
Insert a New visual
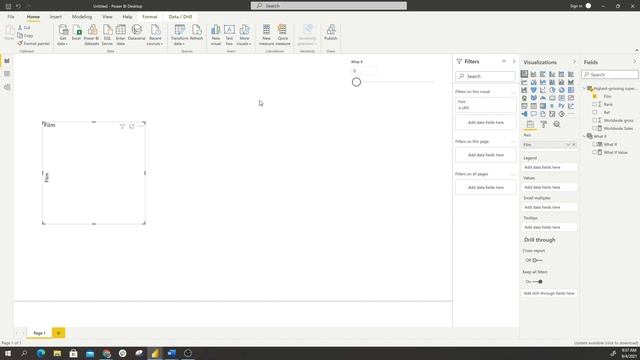(x=216, y=35)
